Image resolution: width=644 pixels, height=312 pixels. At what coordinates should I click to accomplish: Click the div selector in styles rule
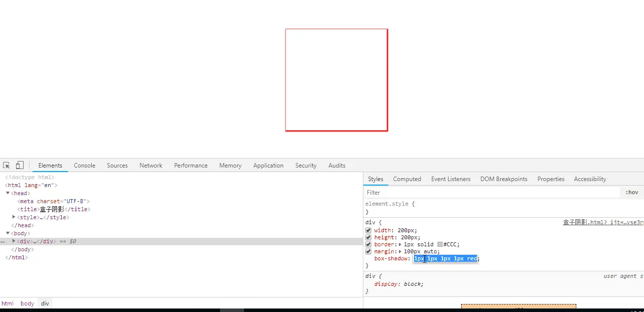pos(370,222)
